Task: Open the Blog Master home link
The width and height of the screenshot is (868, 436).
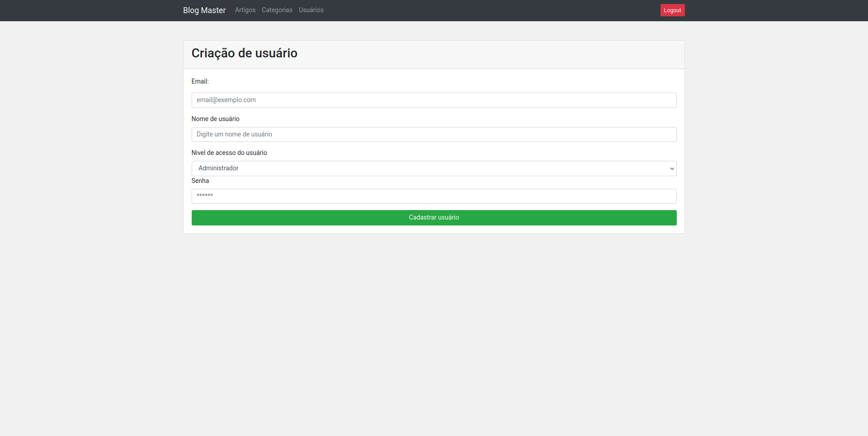Action: tap(204, 10)
